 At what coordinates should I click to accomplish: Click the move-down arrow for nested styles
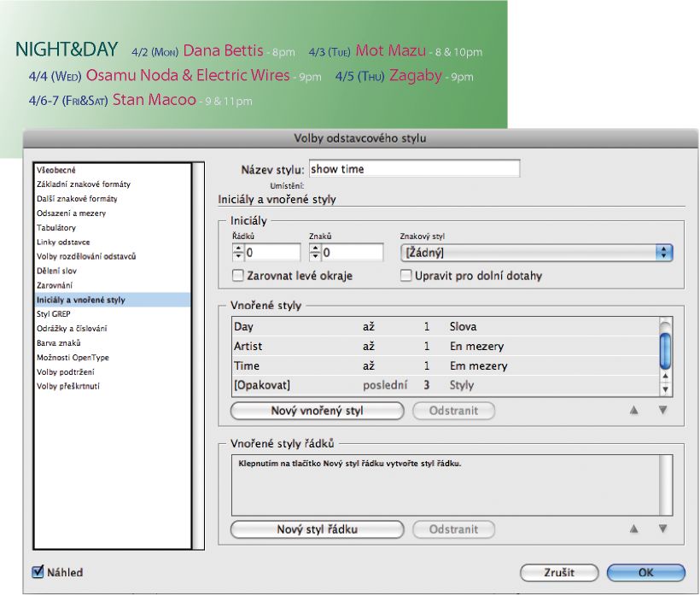coord(662,411)
